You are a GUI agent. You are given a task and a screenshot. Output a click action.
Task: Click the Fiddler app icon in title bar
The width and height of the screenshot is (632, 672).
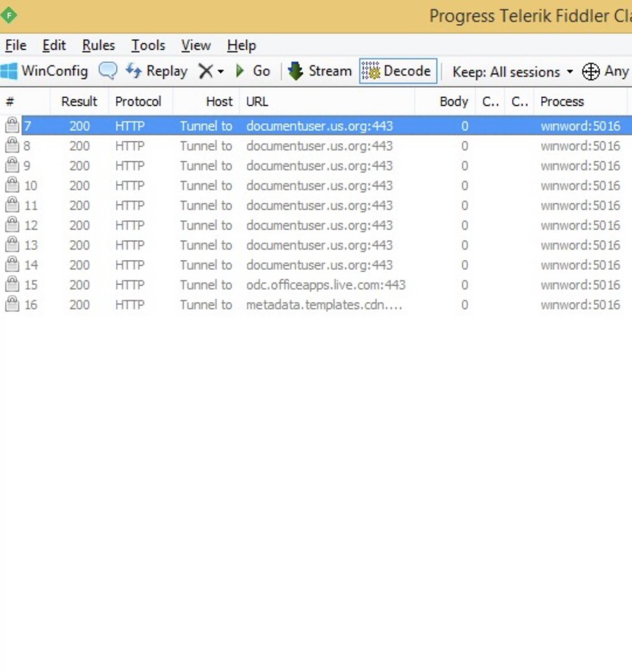coord(9,16)
